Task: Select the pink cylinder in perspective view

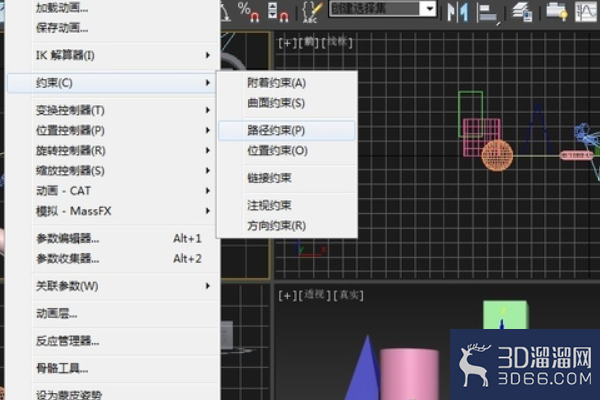Action: [409, 375]
